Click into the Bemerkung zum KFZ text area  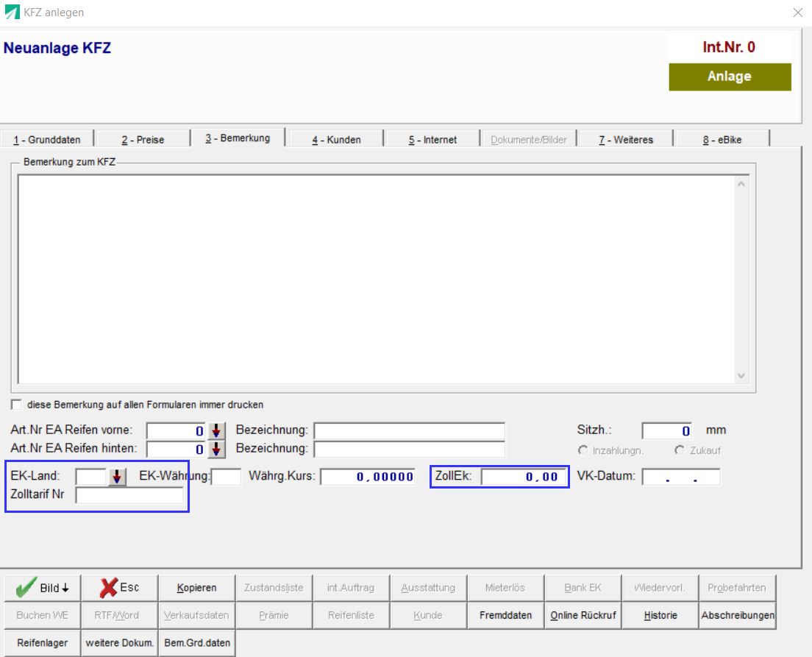[375, 280]
